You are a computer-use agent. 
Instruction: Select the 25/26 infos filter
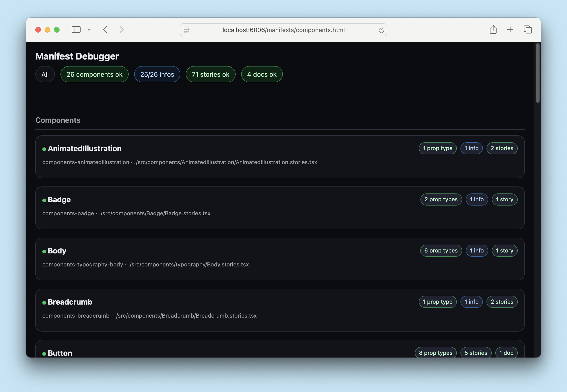pos(157,74)
